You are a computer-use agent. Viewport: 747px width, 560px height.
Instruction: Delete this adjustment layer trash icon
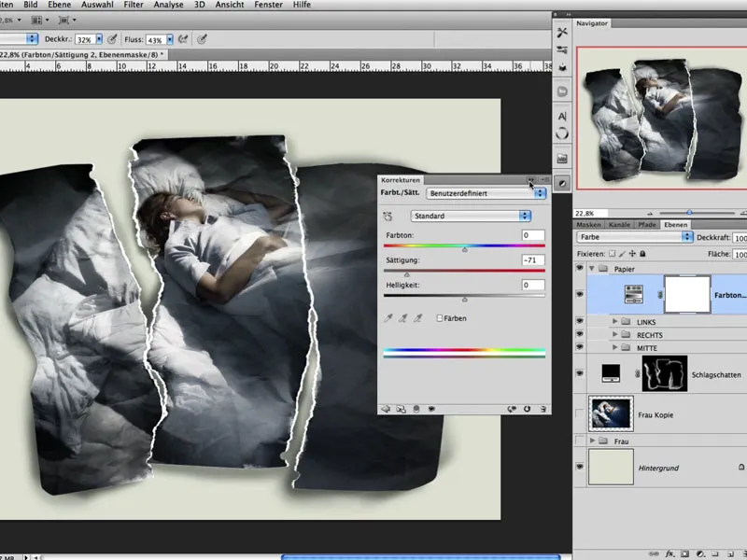point(543,409)
